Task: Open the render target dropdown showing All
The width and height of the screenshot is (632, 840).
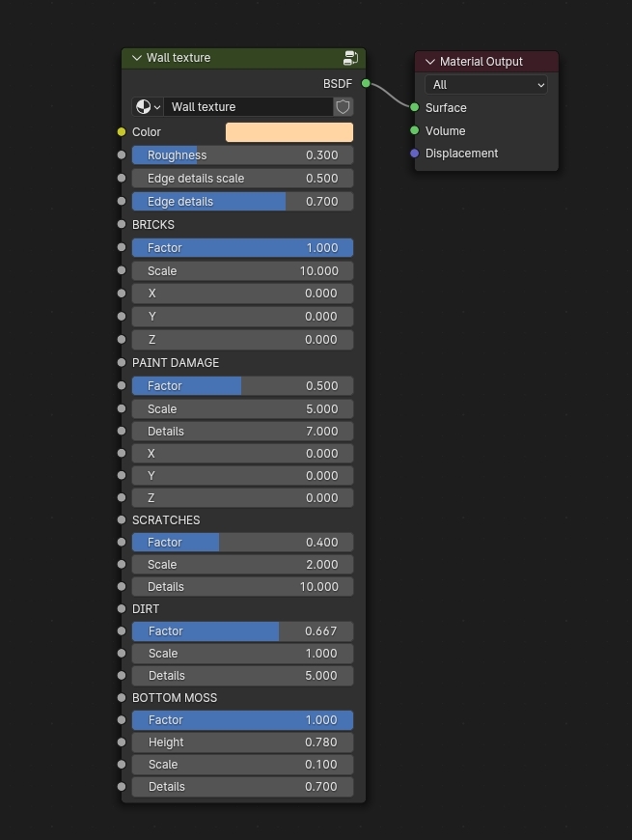Action: coord(486,85)
